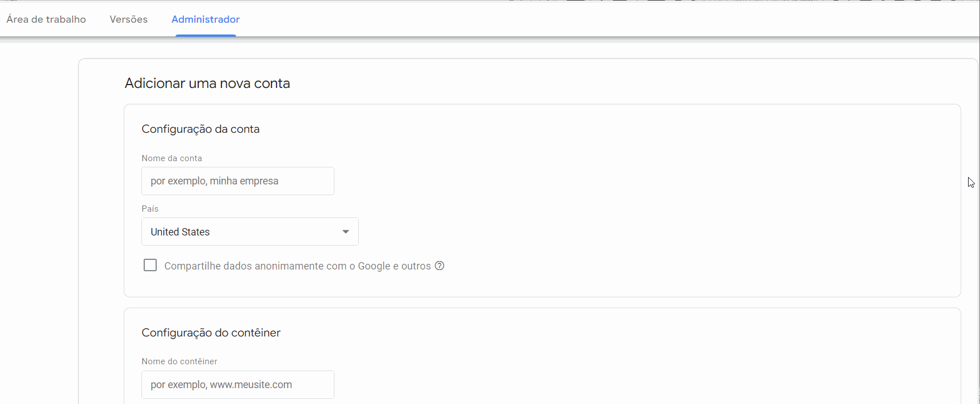Image resolution: width=980 pixels, height=404 pixels.
Task: Click the United States country value
Action: point(181,232)
